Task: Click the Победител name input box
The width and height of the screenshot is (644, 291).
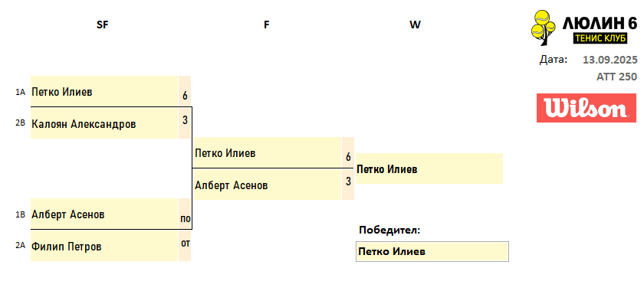Action: [x=432, y=252]
